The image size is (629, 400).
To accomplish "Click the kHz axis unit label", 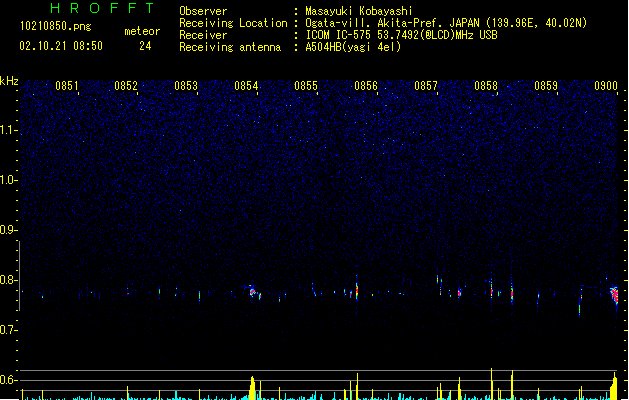I will pyautogui.click(x=9, y=81).
